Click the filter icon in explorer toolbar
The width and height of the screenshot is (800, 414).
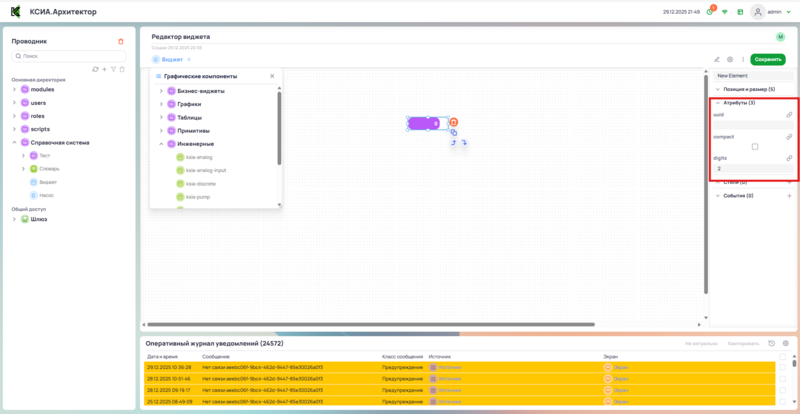coord(113,69)
